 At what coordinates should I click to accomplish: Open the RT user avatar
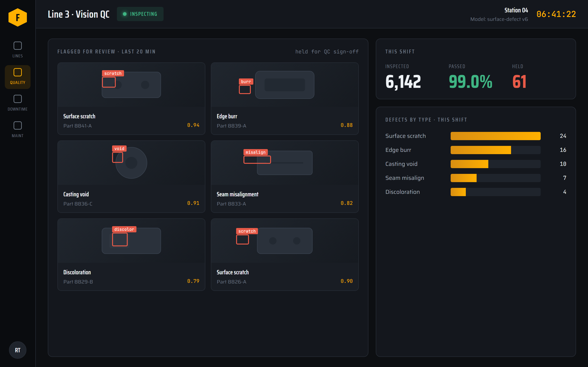point(17,350)
